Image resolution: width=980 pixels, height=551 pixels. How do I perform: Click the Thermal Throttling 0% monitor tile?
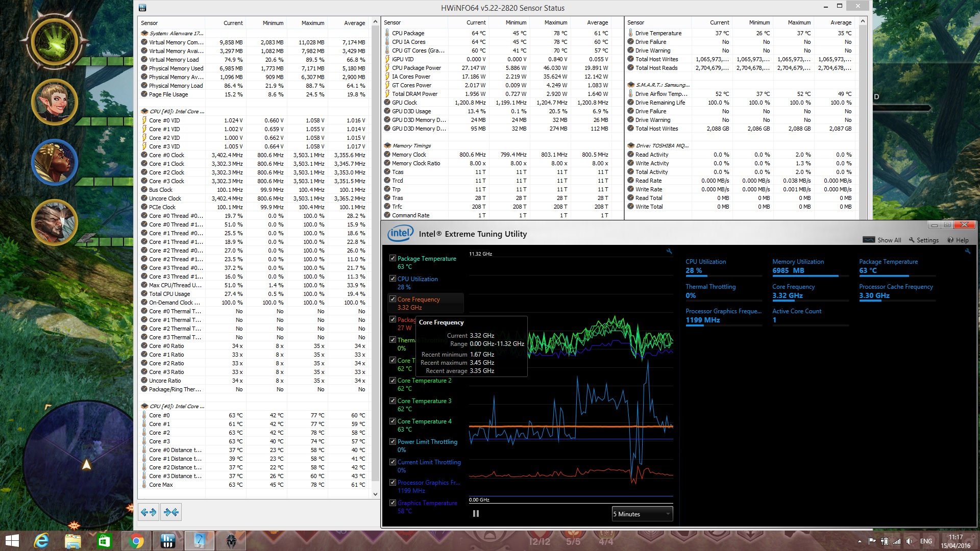[723, 292]
